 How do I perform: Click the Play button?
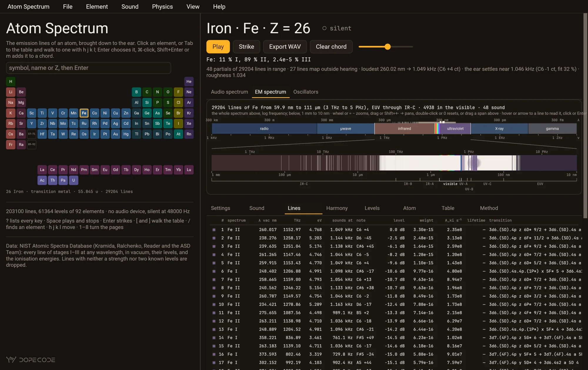point(218,47)
